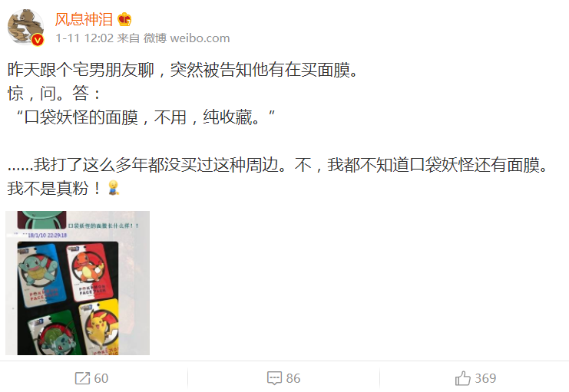Open the 60 reposts count

click(x=101, y=378)
